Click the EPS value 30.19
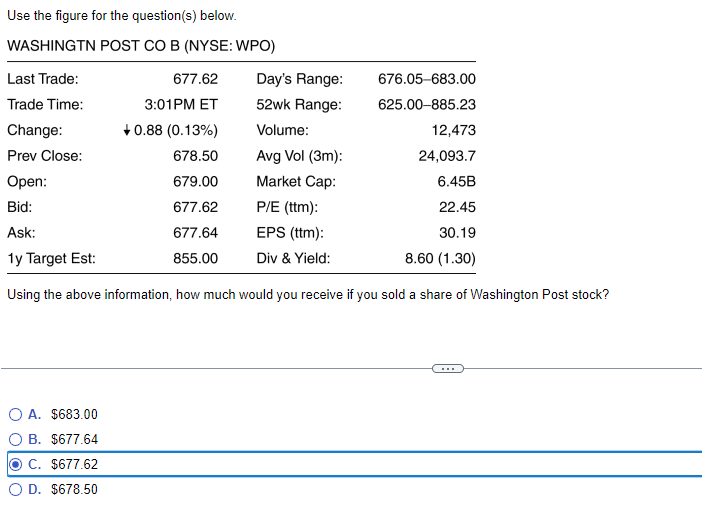The width and height of the screenshot is (702, 524). [x=457, y=233]
